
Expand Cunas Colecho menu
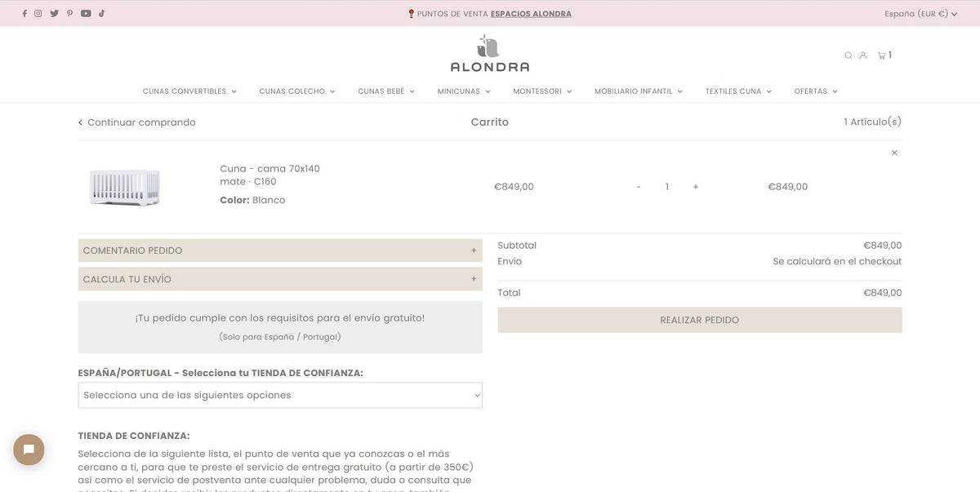[x=297, y=91]
